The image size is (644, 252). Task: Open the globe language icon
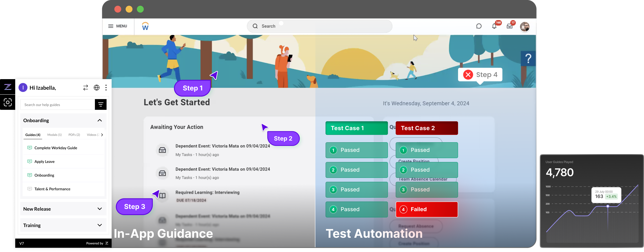(x=97, y=88)
